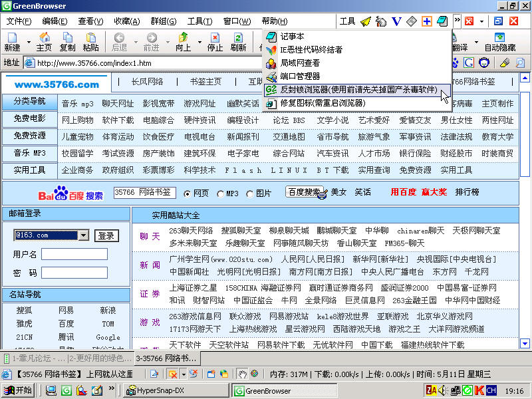The image size is (532, 399).
Task: Click the yellow highlighter icon
Action: point(505,63)
